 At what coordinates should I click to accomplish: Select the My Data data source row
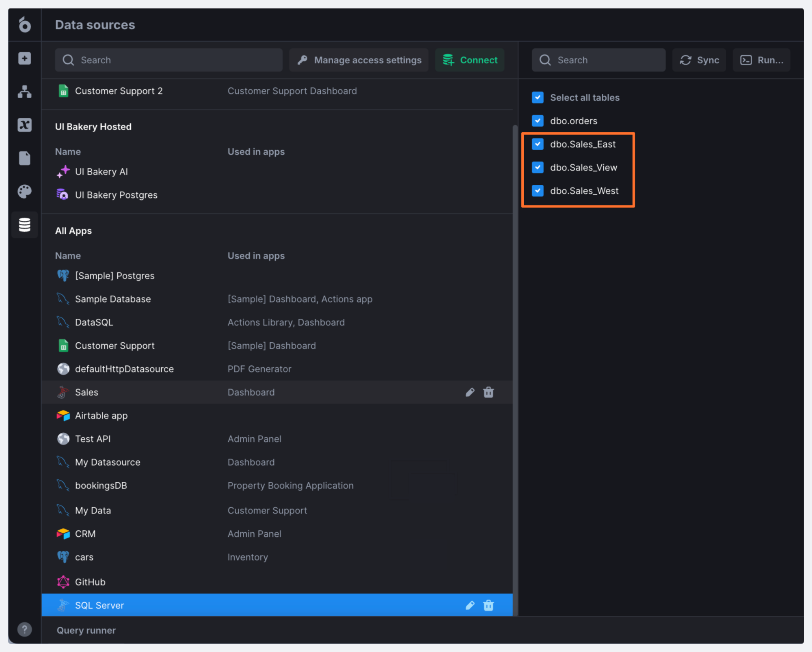point(277,510)
